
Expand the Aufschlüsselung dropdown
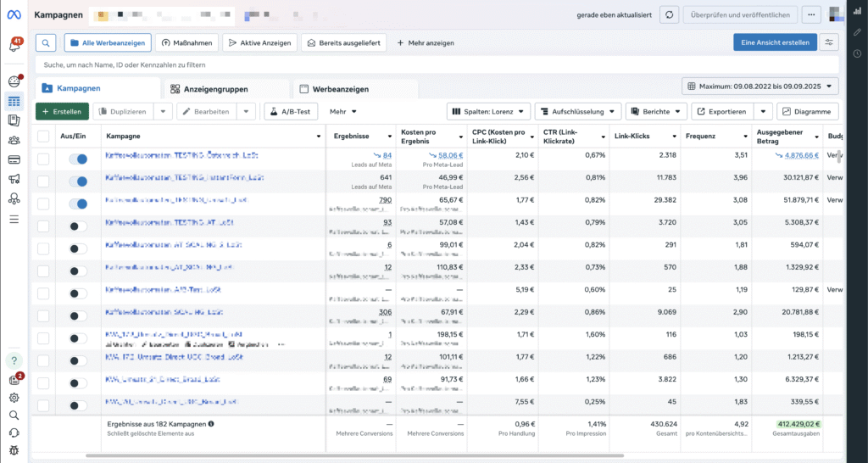(x=576, y=111)
